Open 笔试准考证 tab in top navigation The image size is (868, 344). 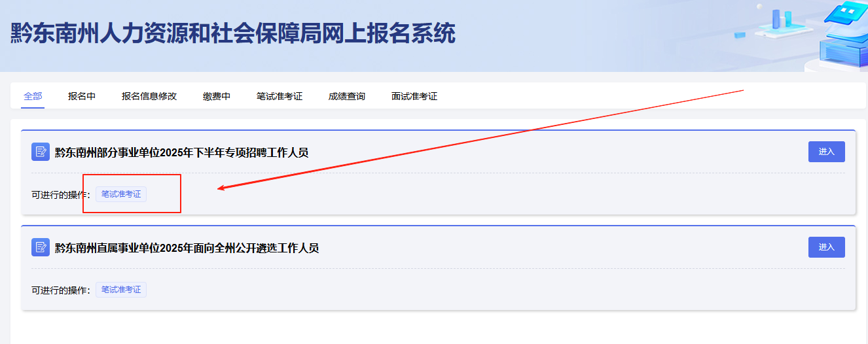[x=280, y=96]
